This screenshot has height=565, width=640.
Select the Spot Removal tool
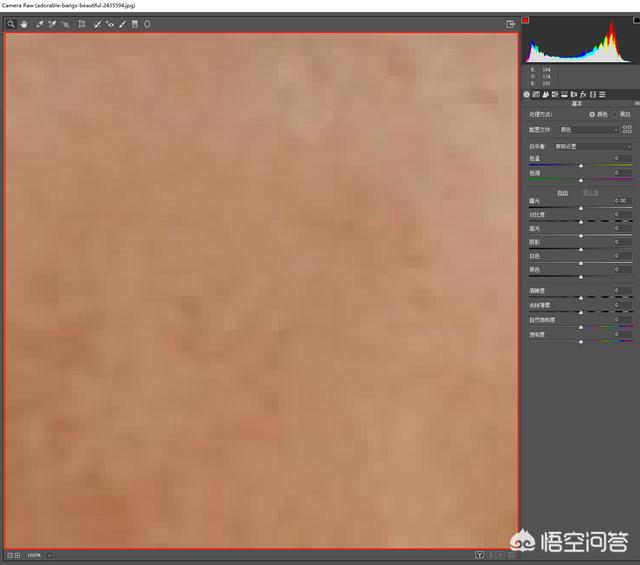(x=97, y=24)
